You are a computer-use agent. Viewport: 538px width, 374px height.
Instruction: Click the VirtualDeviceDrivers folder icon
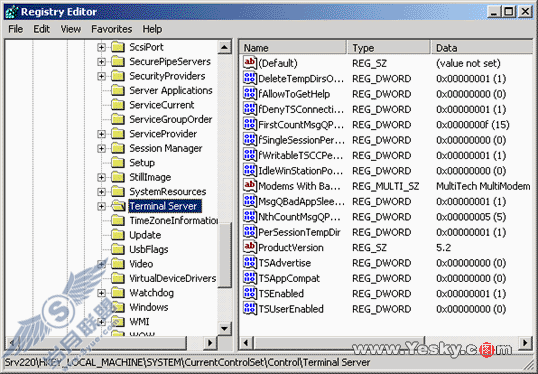pos(118,278)
